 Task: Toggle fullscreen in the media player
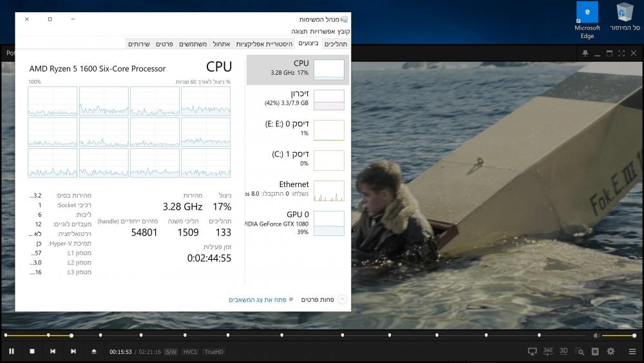point(621,54)
